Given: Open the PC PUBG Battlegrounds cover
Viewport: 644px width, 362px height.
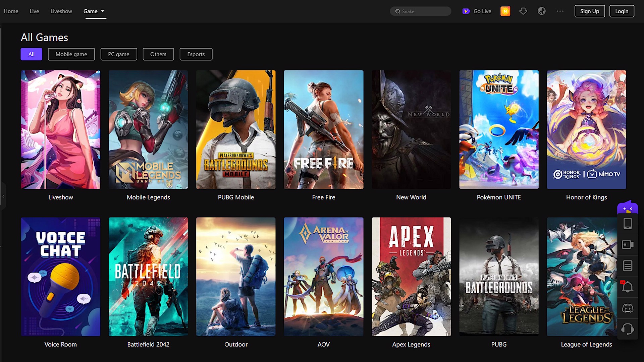Looking at the screenshot, I should [499, 277].
